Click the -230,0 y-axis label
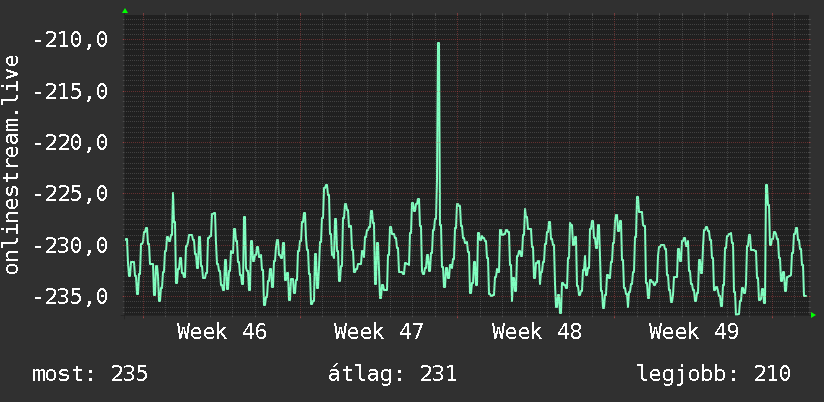Viewport: 824px width, 402px height. click(70, 245)
